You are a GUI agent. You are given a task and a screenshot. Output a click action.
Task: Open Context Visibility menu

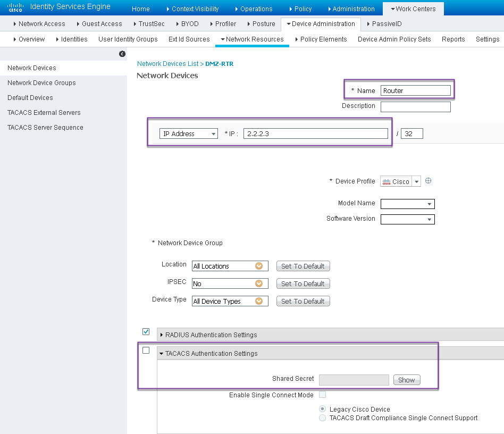coord(192,9)
